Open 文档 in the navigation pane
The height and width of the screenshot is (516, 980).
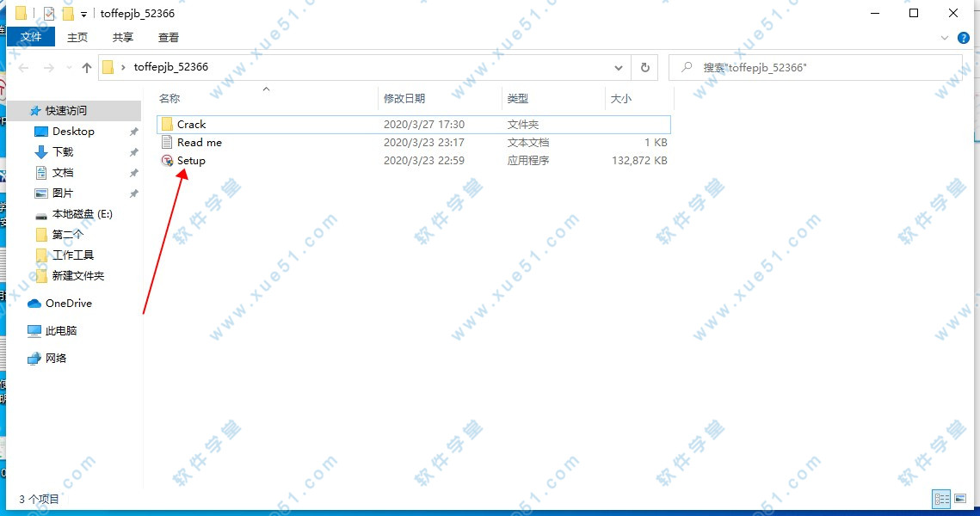[x=63, y=172]
